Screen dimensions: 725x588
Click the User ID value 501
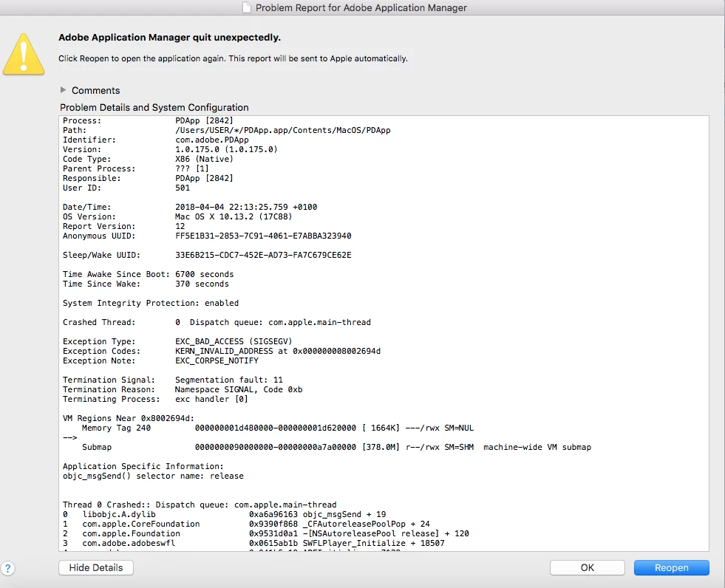pos(183,188)
